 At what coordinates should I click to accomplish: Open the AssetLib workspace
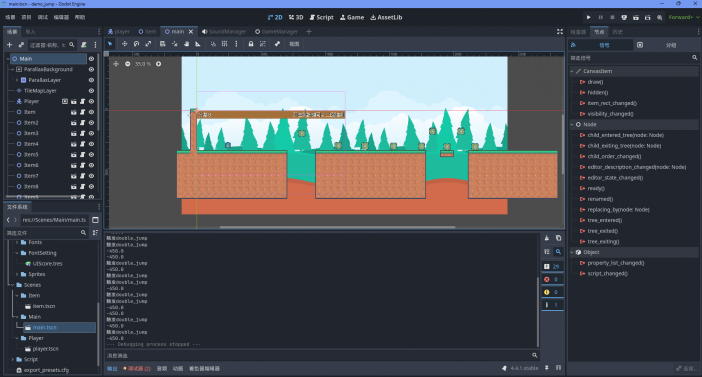pyautogui.click(x=386, y=17)
